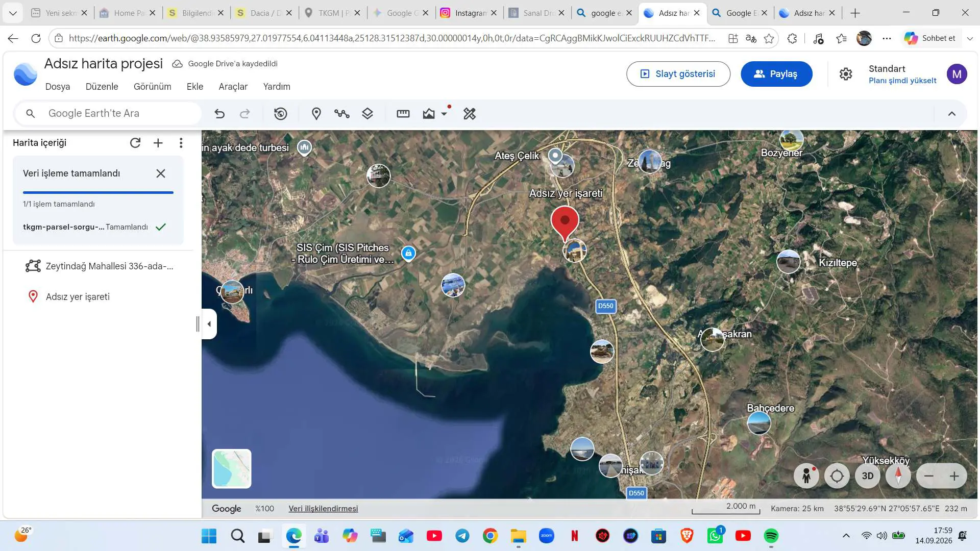
Task: Click the ruler-and-pencil tools icon
Action: pyautogui.click(x=470, y=114)
